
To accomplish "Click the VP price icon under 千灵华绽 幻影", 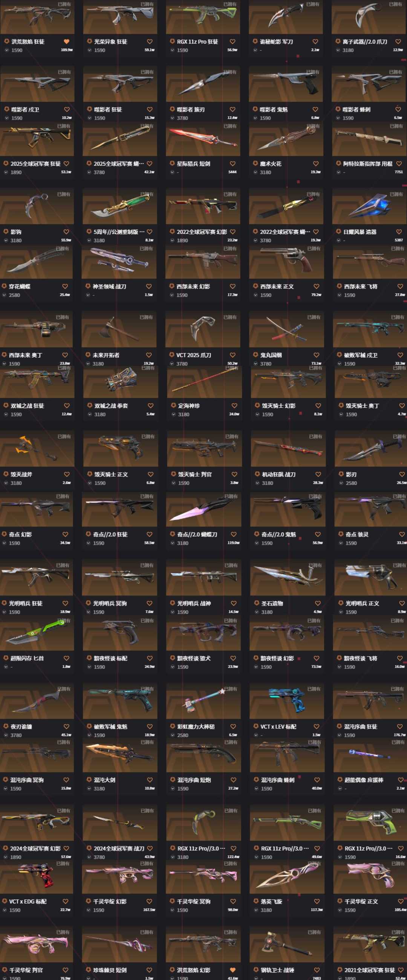I will [89, 910].
